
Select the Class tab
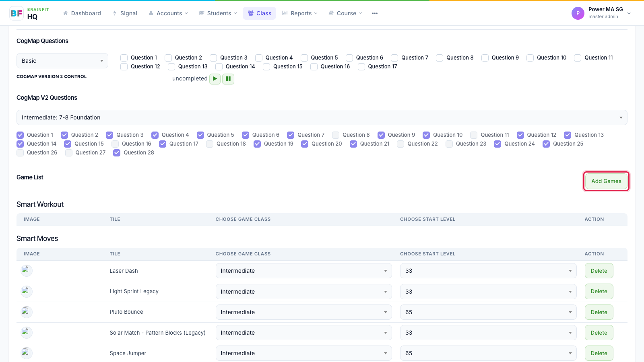coord(259,13)
